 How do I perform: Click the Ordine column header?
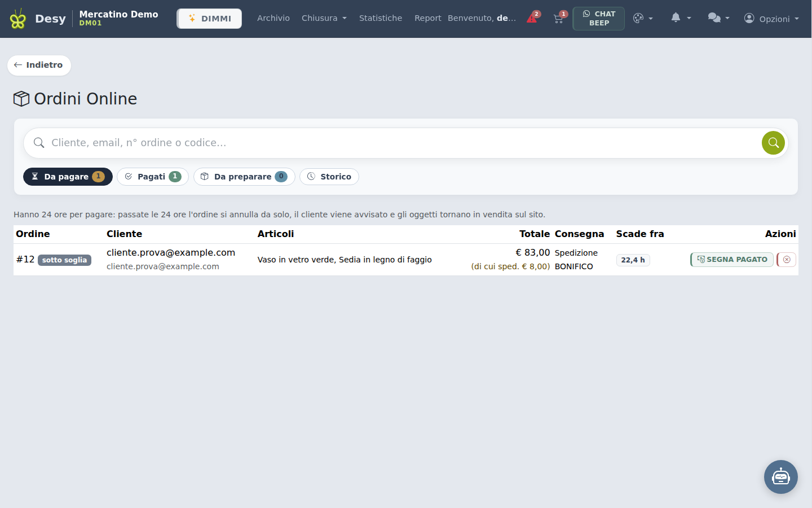click(33, 234)
